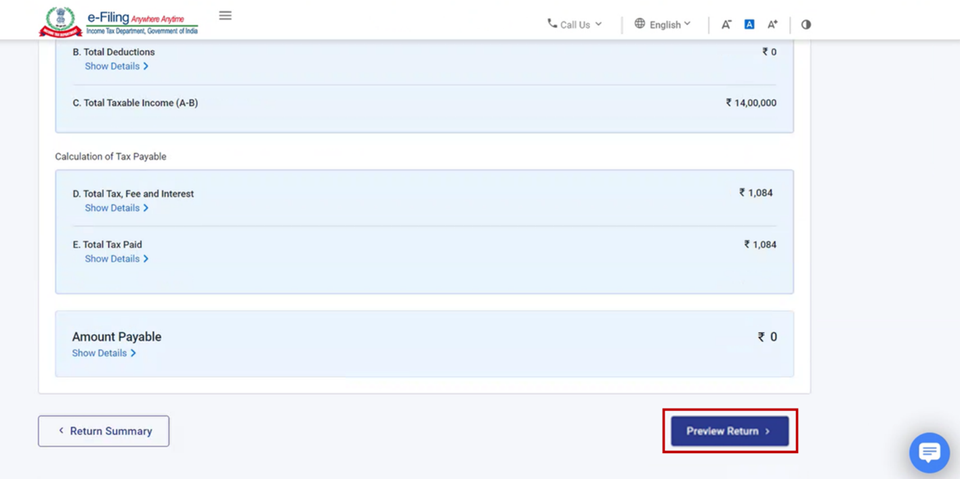Decrease font size with A- icon
Screen dimensions: 960x479
pos(727,24)
